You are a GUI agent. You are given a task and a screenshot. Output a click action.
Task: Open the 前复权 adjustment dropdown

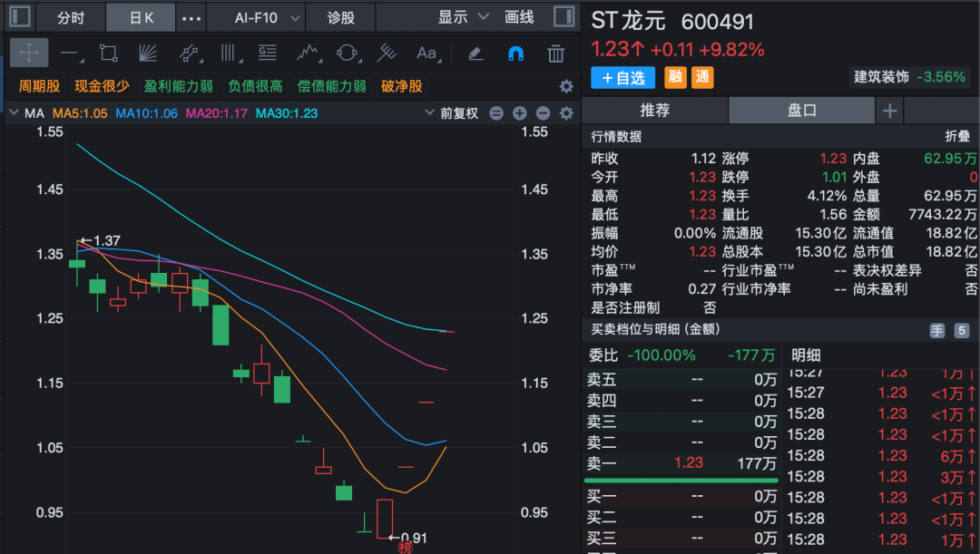(452, 113)
